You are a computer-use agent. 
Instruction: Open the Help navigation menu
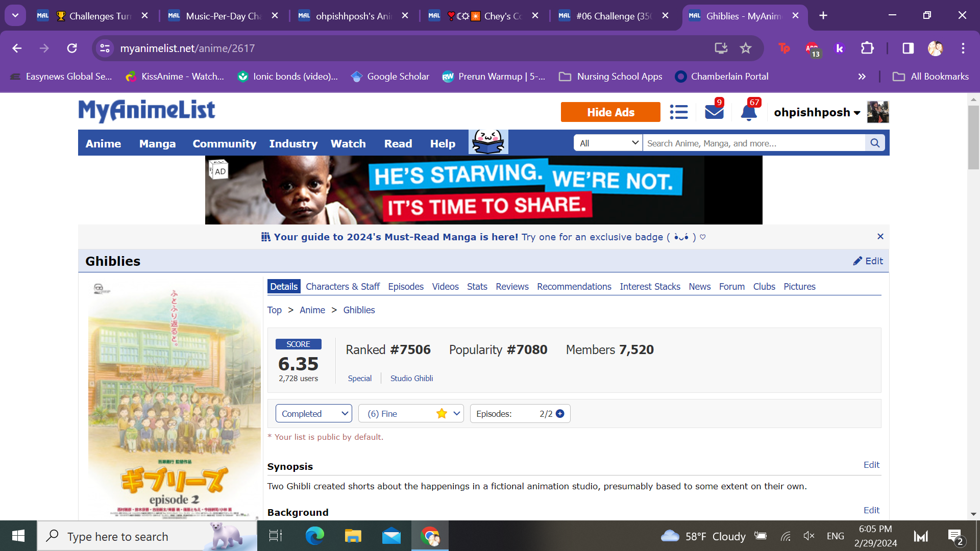[443, 143]
